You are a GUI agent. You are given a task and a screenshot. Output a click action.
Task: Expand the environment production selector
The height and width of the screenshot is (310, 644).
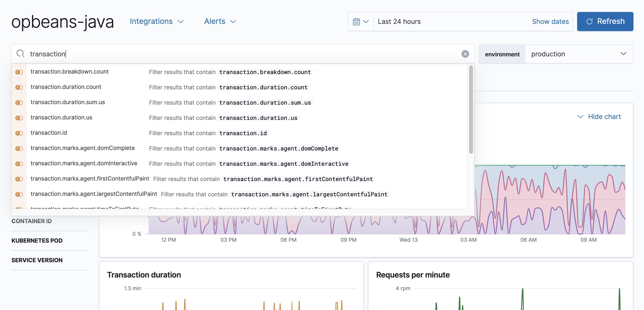pyautogui.click(x=579, y=54)
